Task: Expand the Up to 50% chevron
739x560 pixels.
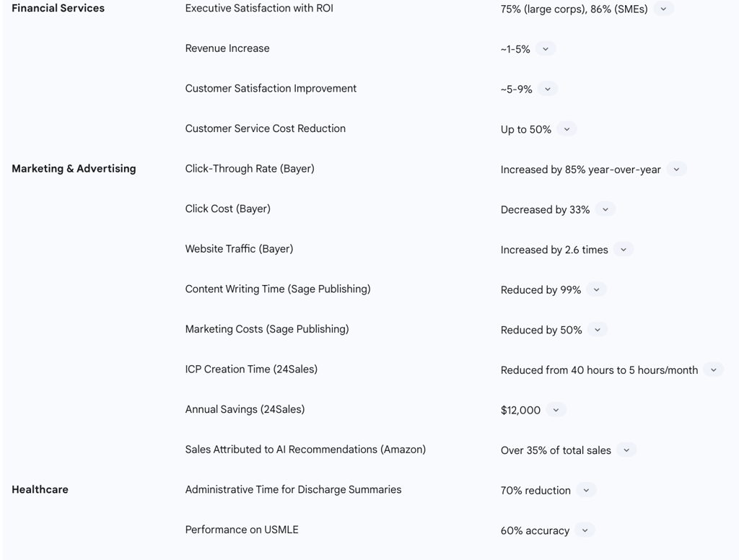Action: [x=567, y=129]
